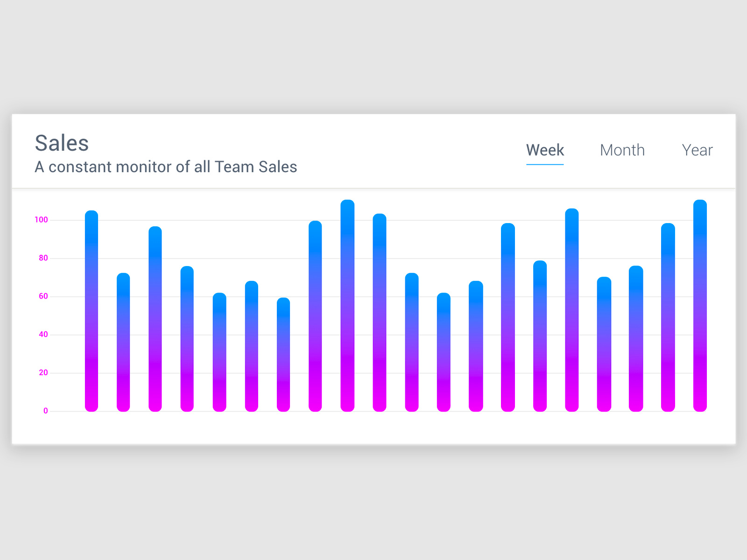
Task: Click the 60 label on the value axis
Action: tap(44, 296)
